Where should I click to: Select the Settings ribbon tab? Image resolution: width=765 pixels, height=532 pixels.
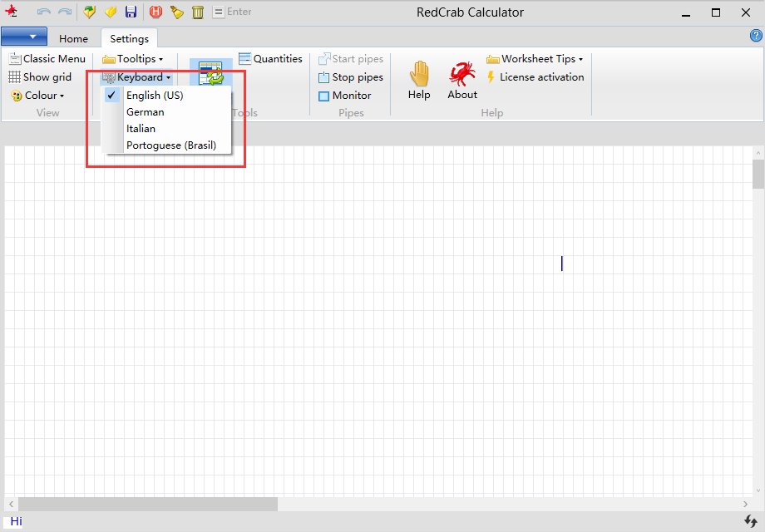click(129, 38)
